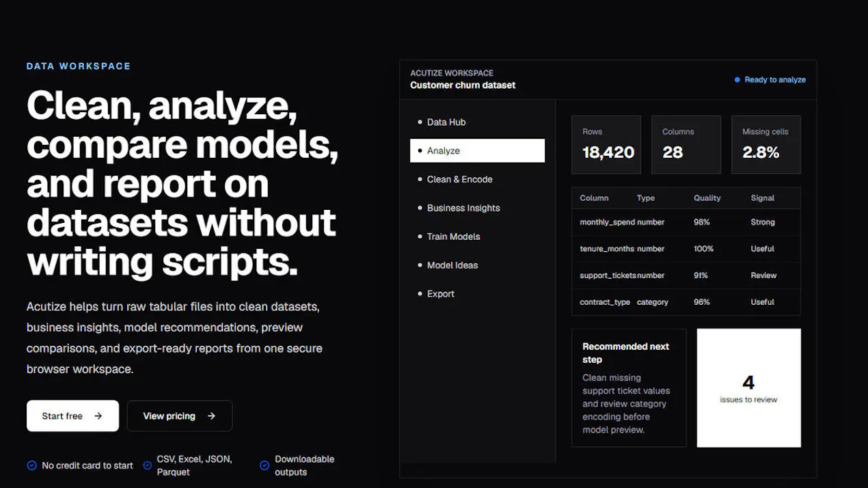Click the arrow icon in Start free

click(x=98, y=416)
